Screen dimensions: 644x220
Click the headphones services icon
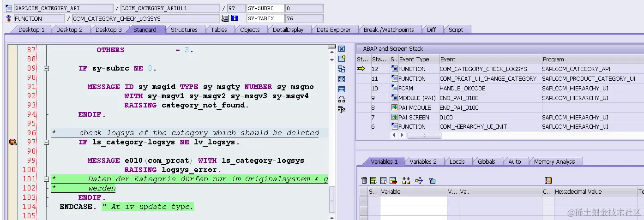(x=342, y=99)
